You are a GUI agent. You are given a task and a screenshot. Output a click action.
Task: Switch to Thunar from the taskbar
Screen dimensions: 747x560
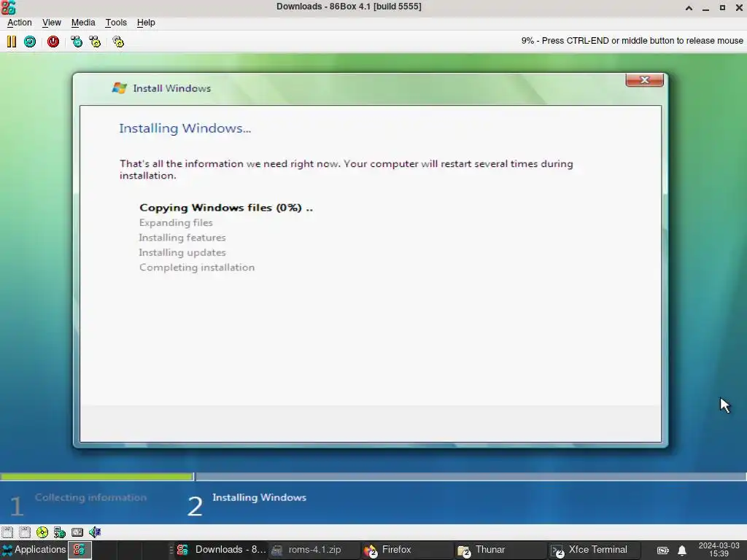500,550
